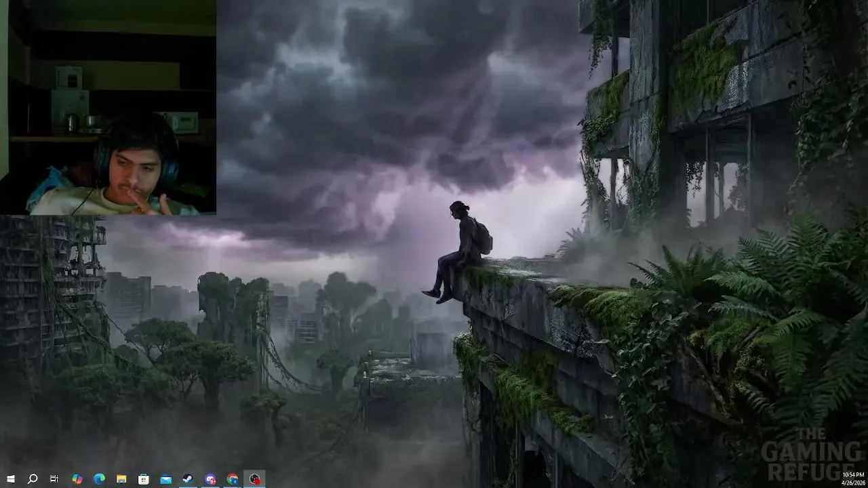
Task: Open taskbar Search magnifier
Action: tap(32, 479)
